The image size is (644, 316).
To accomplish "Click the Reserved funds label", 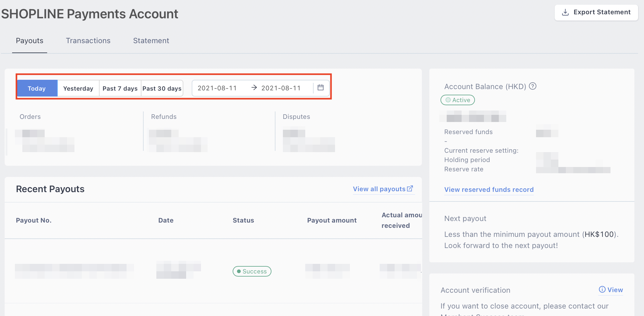I will [468, 132].
